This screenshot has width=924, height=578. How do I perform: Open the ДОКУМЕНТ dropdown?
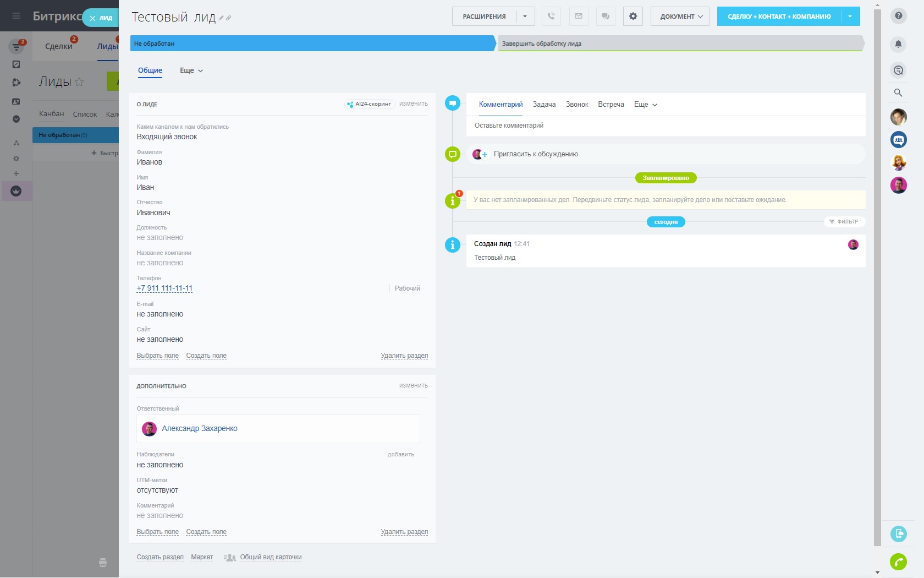pos(680,17)
